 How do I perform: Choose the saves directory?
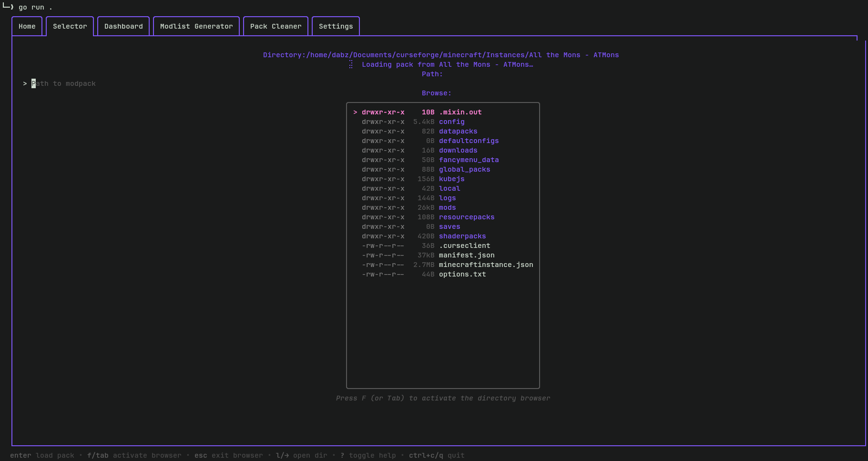click(443, 226)
